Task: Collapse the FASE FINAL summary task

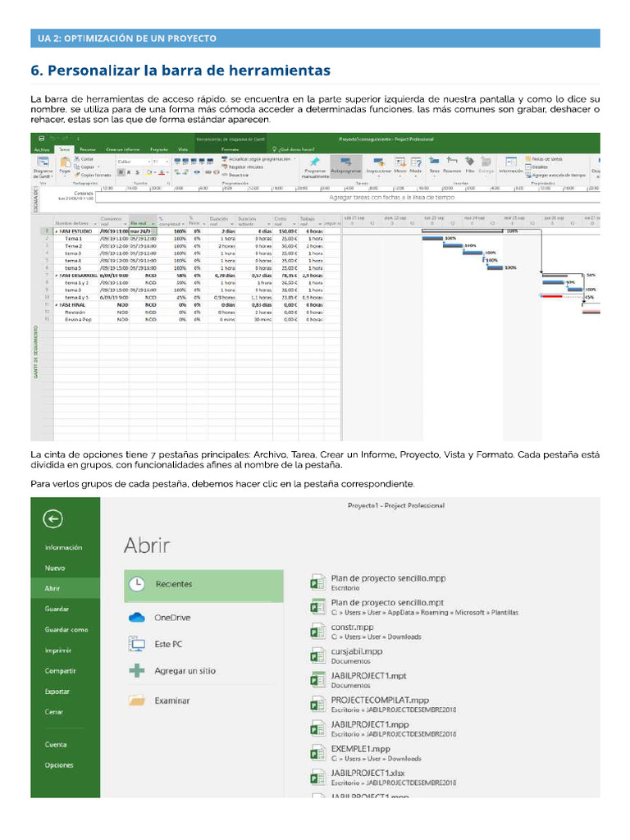Action: tap(57, 305)
